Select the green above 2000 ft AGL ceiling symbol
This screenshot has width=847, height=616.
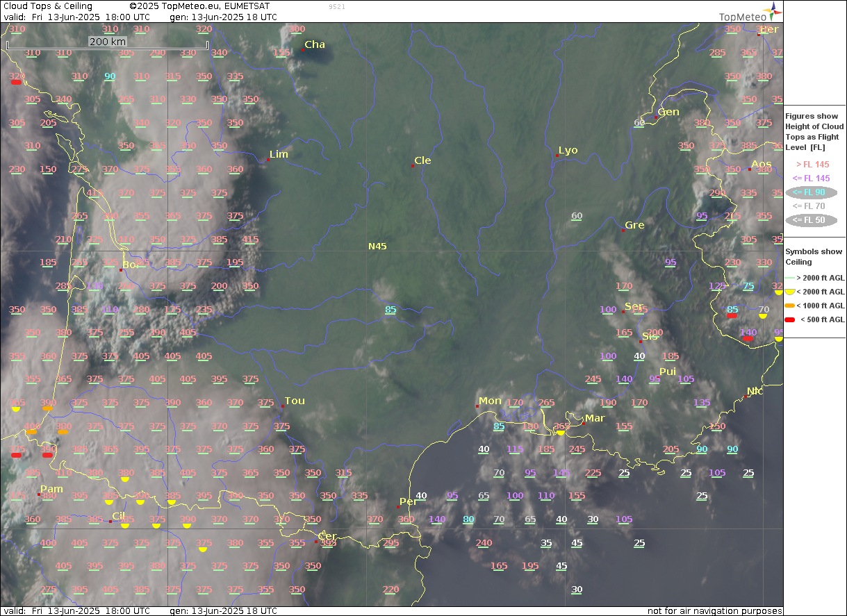[791, 278]
